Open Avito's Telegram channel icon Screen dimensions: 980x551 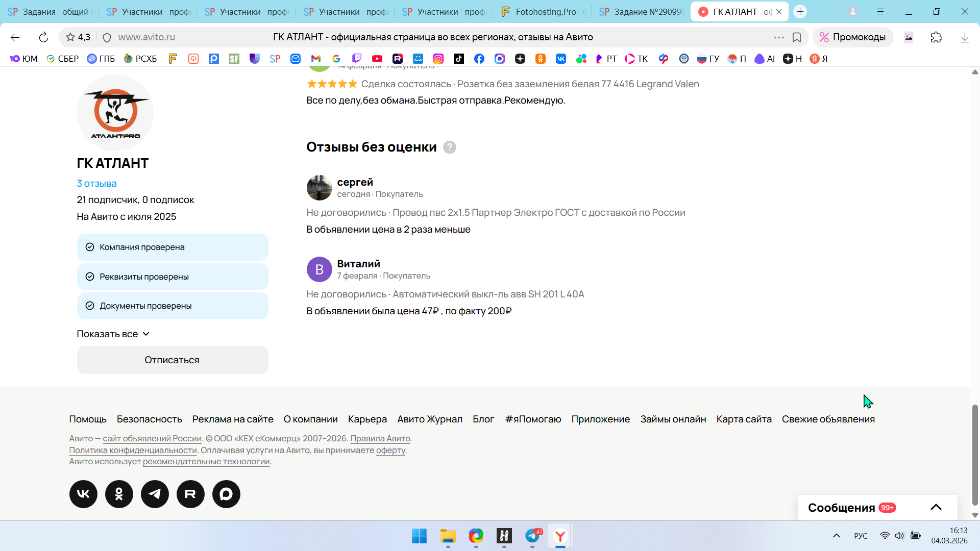[x=155, y=494]
